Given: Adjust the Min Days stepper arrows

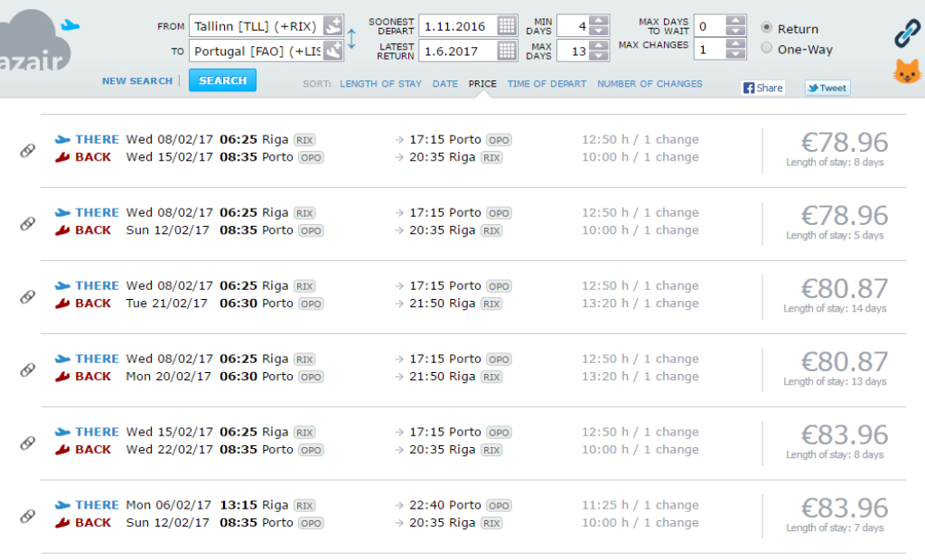Looking at the screenshot, I should click(599, 25).
